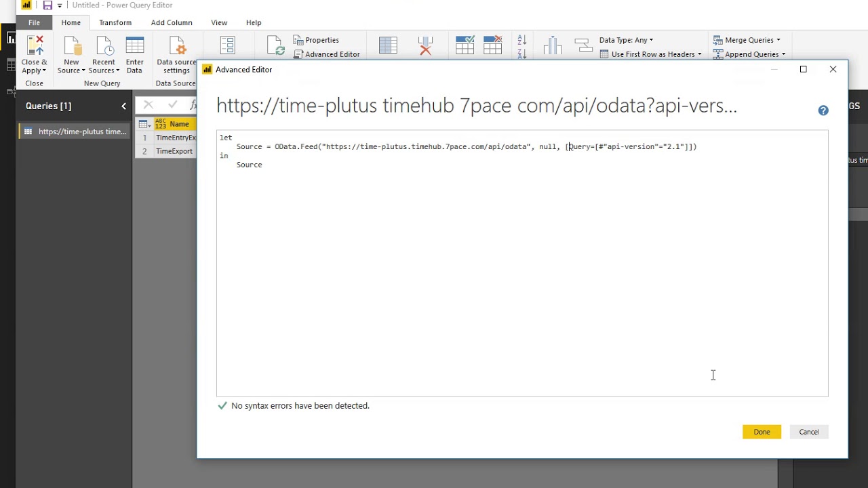Click the Manage Parameters icon

pyautogui.click(x=228, y=45)
